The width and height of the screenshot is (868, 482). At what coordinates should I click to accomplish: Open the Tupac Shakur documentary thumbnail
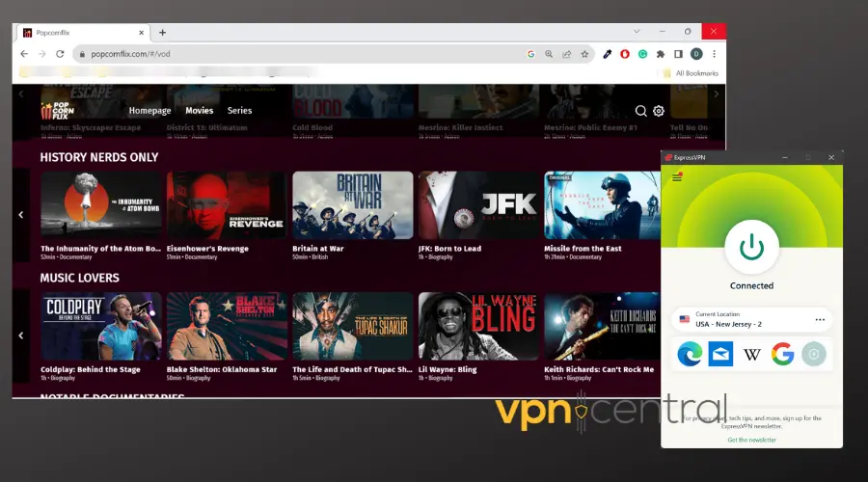[x=353, y=326]
